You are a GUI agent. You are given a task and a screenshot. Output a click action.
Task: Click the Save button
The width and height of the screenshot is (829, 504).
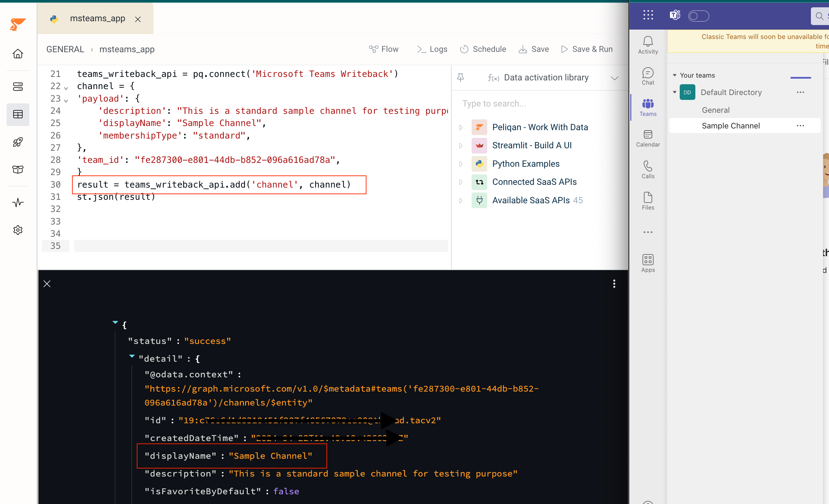[x=534, y=49]
